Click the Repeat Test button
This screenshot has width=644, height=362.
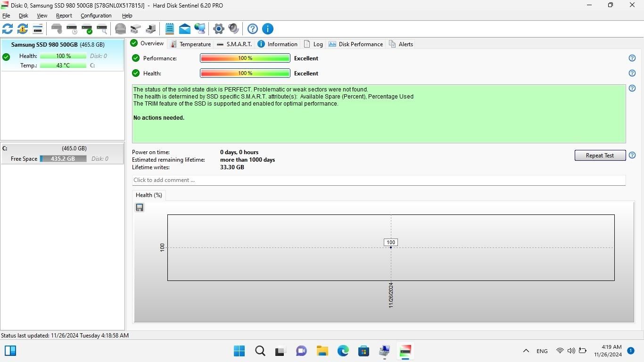(x=600, y=156)
